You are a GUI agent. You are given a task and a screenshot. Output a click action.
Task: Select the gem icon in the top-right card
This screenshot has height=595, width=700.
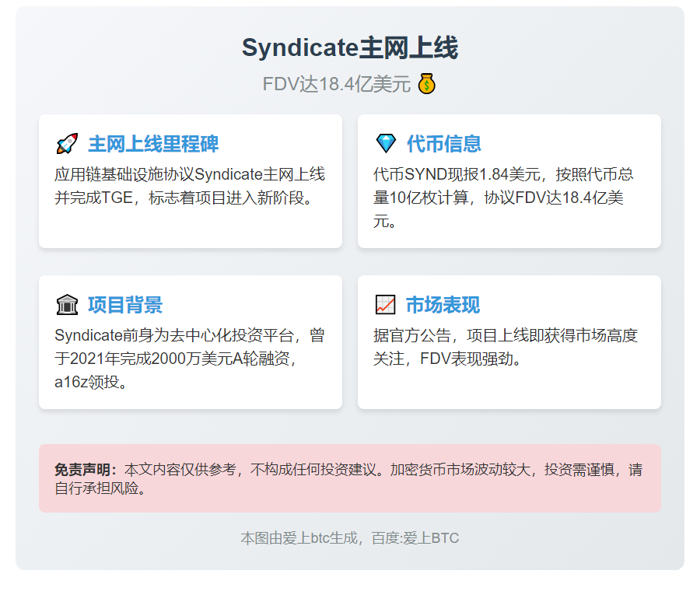coord(386,144)
